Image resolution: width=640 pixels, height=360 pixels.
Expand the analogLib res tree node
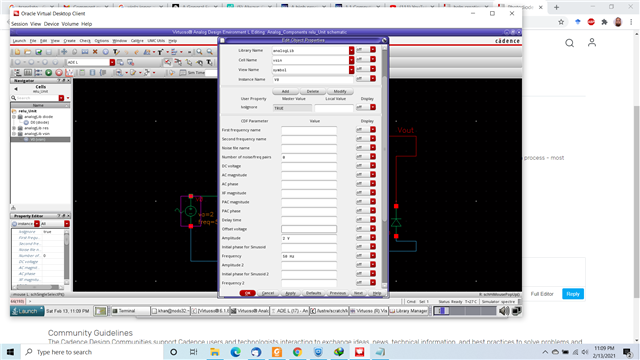tap(14, 128)
